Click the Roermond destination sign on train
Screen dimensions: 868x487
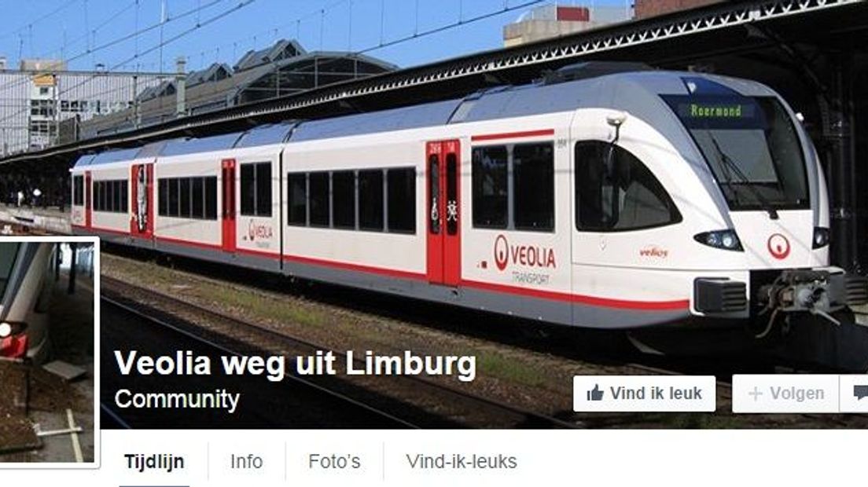715,111
